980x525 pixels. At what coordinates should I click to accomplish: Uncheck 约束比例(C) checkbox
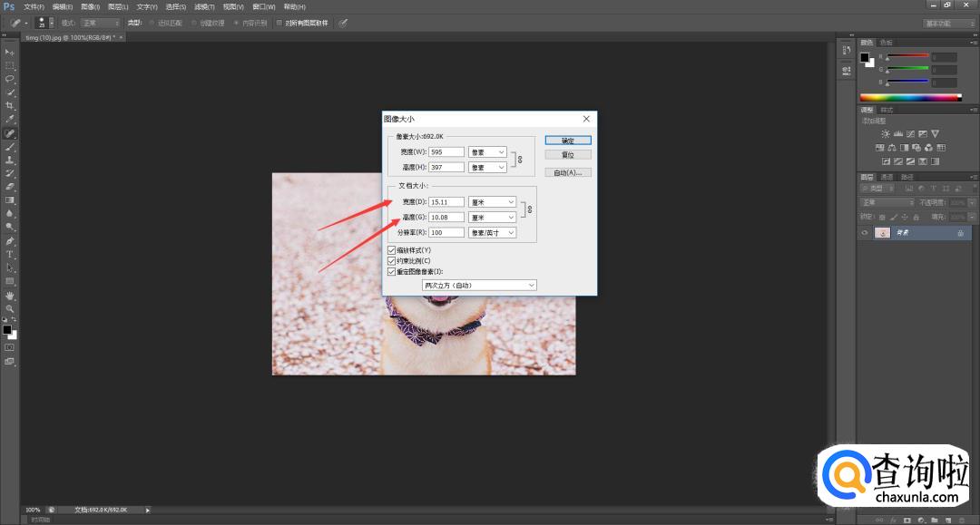click(392, 261)
